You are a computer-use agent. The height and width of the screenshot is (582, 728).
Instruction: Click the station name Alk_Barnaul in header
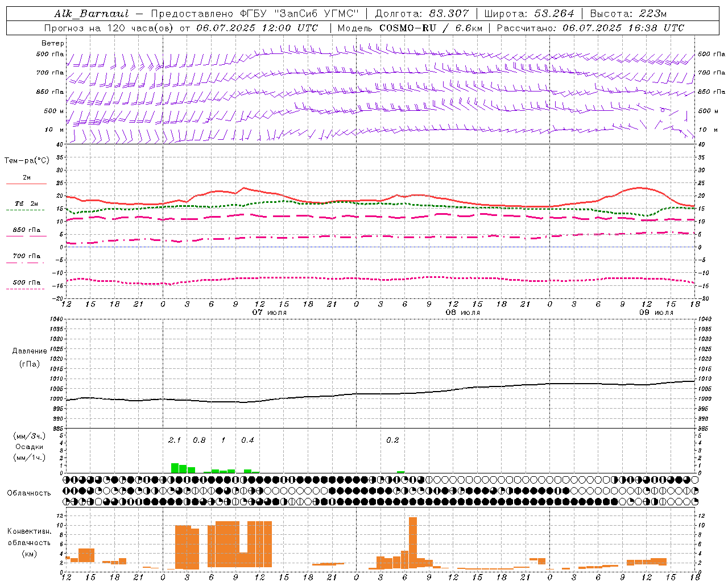tap(92, 14)
